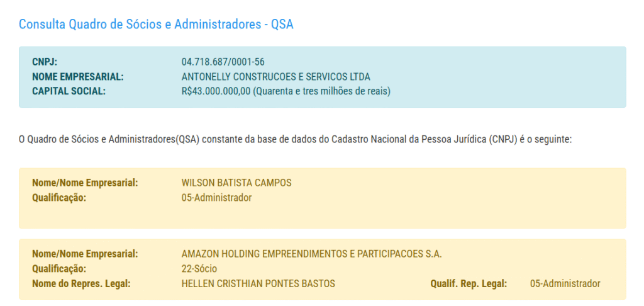Viewport: 644px width, 306px height.
Task: Click the NOME EMPRESARIAL label in blue panel
Action: point(77,77)
